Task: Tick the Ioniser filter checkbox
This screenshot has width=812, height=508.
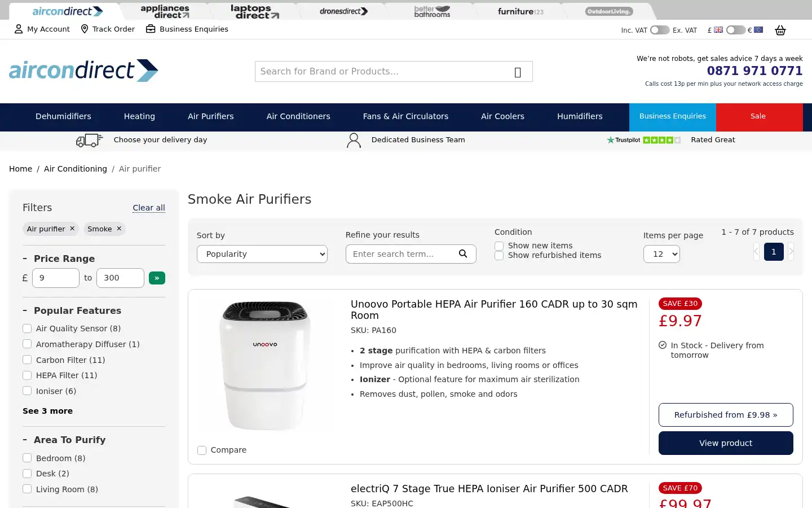Action: [27, 391]
